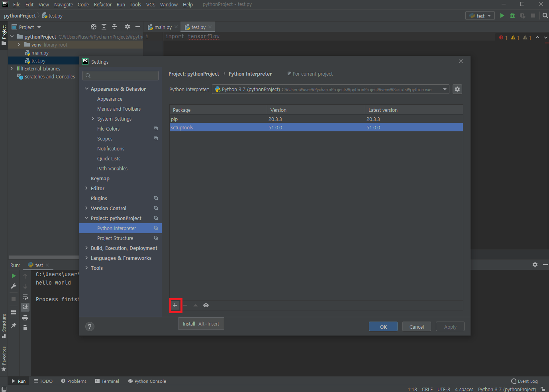Close the Settings dialog
Screen dimensions: 549x392
point(461,61)
